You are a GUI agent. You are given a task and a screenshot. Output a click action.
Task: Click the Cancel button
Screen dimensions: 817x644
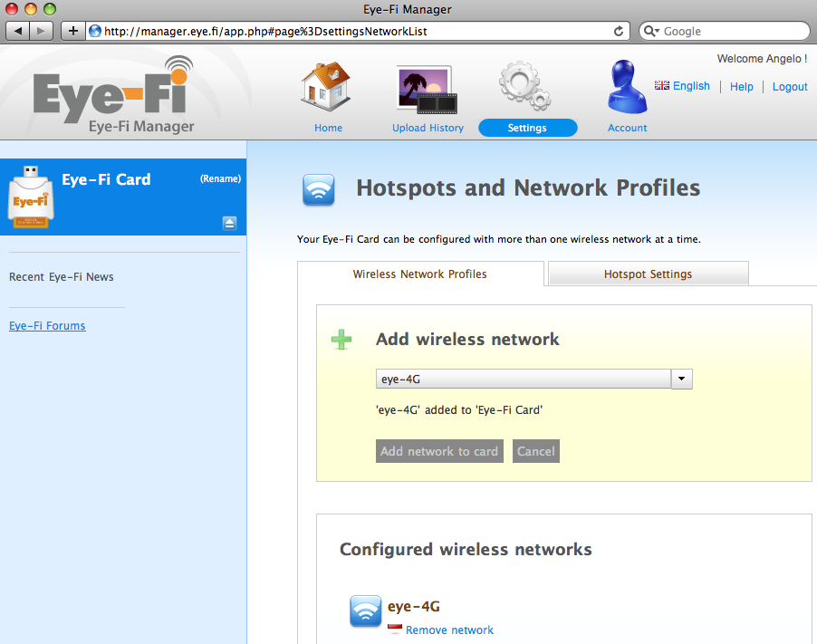(535, 451)
